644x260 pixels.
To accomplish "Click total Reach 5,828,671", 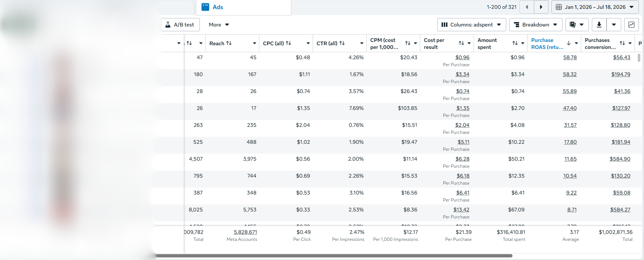I will click(245, 232).
